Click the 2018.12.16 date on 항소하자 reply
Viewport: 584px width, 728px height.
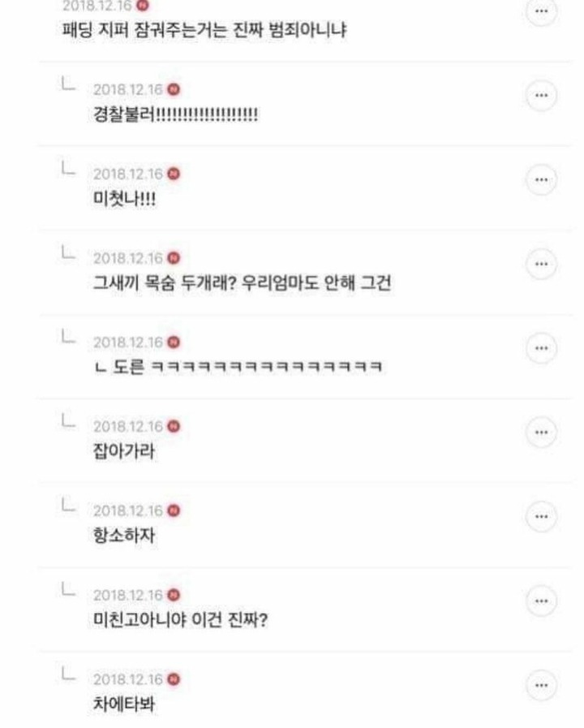click(x=128, y=510)
